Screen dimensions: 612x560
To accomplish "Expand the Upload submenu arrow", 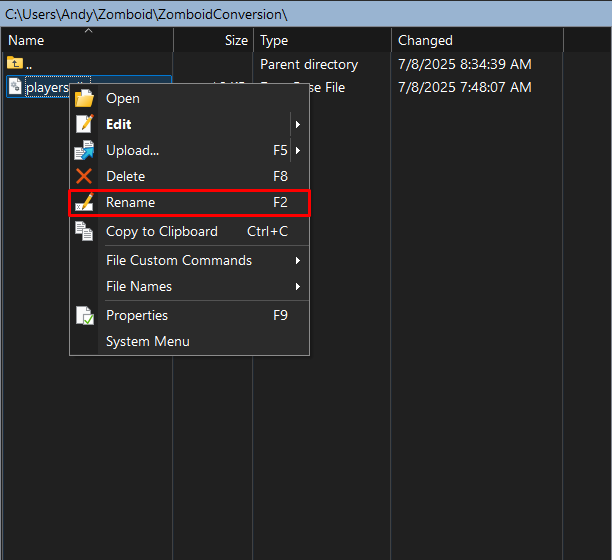I will (297, 151).
